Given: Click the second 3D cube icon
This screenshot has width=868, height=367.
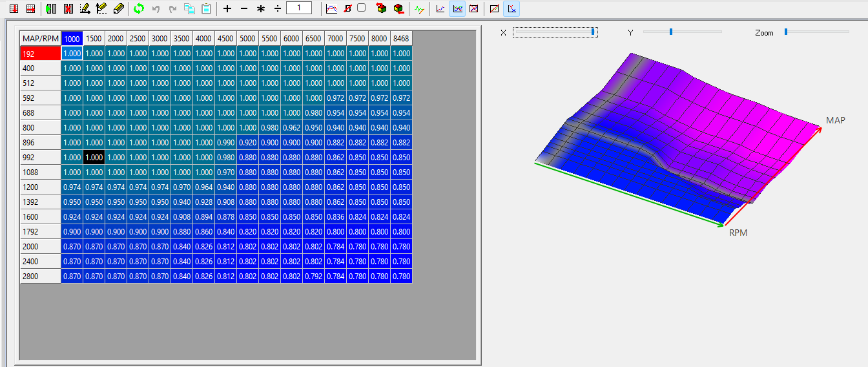Looking at the screenshot, I should coord(398,9).
